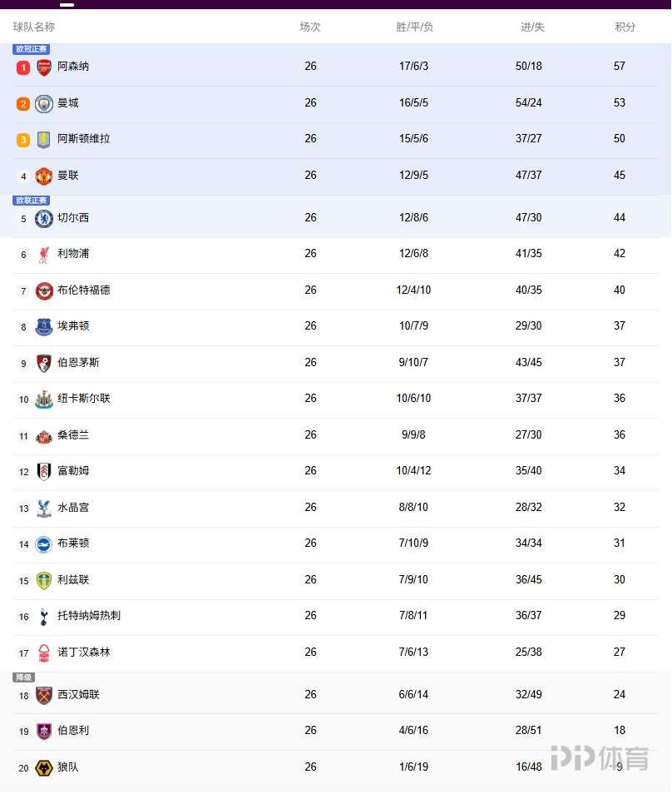Click the 欧冠正赛 zone label
Screen dimensions: 672x794
tap(32, 49)
